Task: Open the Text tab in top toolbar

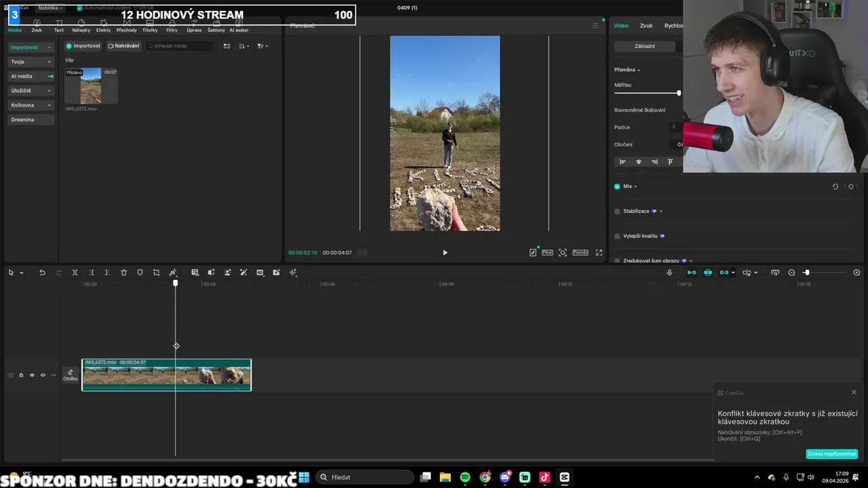Action: point(59,26)
